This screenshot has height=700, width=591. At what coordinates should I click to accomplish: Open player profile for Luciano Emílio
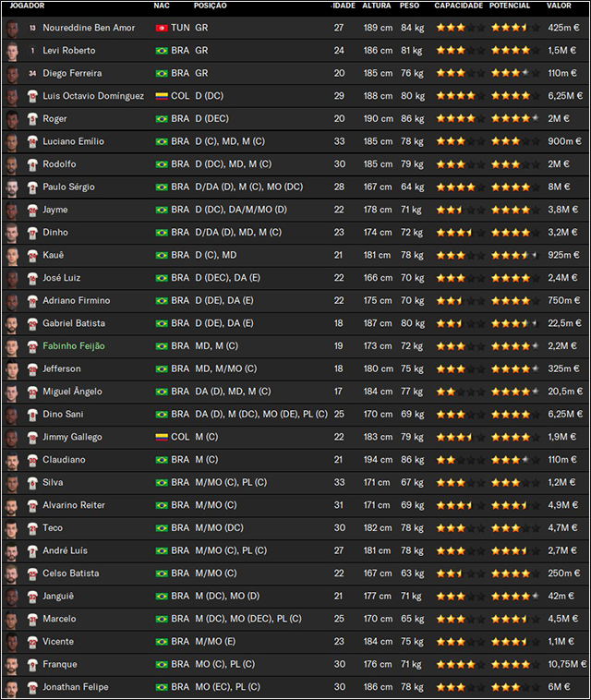pyautogui.click(x=73, y=141)
